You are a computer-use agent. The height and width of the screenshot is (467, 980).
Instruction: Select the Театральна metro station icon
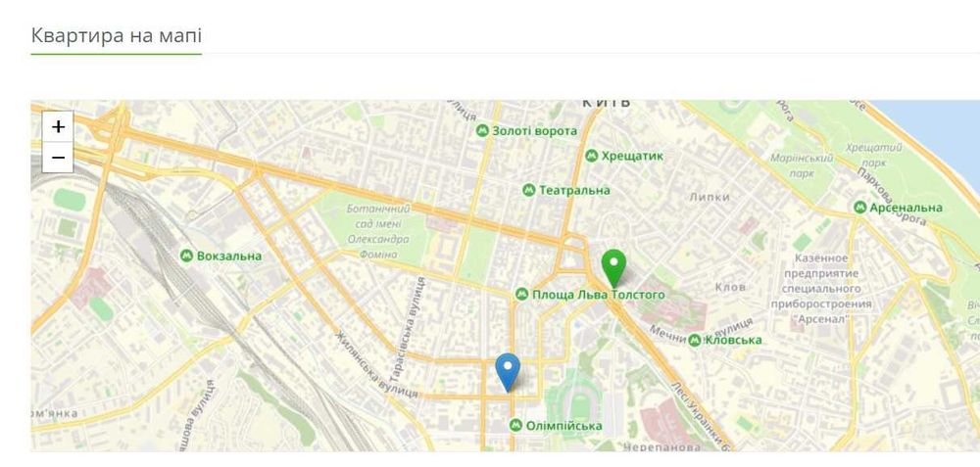tap(529, 190)
